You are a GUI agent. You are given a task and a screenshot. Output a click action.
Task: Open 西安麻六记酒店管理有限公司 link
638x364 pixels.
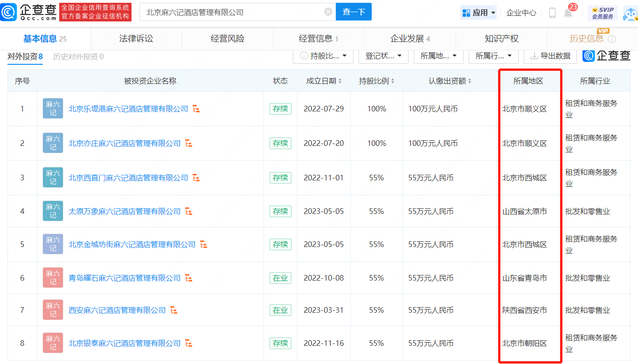click(x=117, y=310)
